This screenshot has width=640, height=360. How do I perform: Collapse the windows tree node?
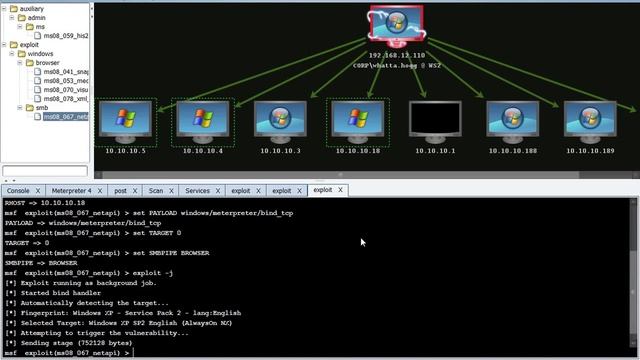pos(12,53)
